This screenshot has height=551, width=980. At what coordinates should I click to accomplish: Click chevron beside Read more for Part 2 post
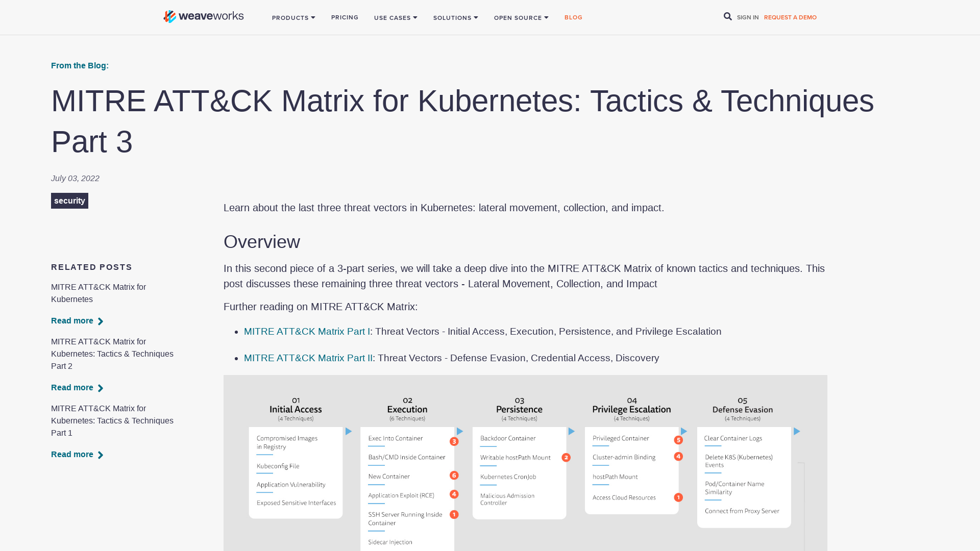point(101,388)
